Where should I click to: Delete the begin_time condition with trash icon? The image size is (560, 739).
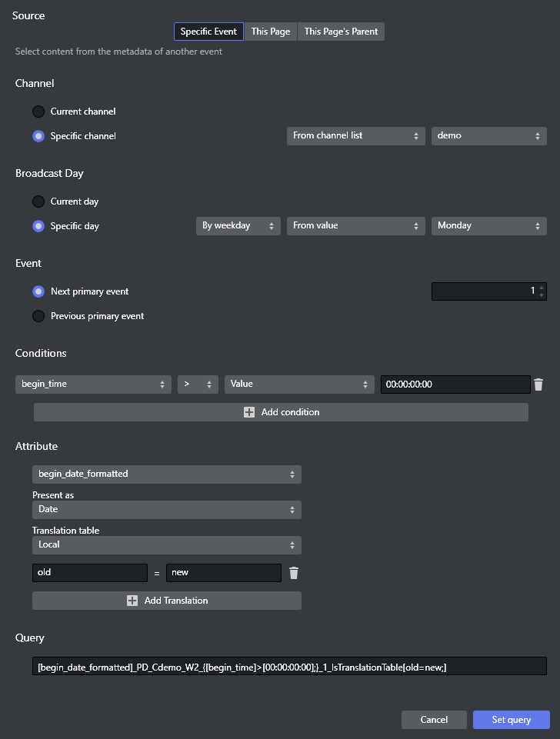click(538, 384)
